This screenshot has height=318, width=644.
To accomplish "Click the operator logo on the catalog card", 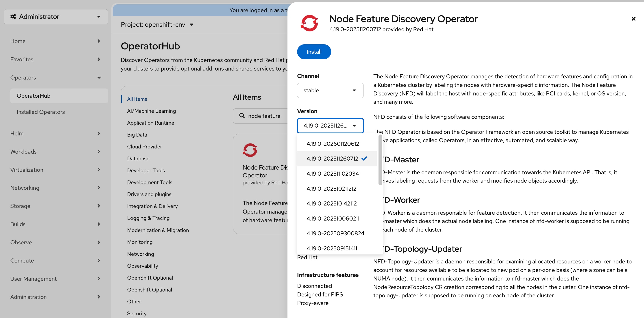I will 250,150.
